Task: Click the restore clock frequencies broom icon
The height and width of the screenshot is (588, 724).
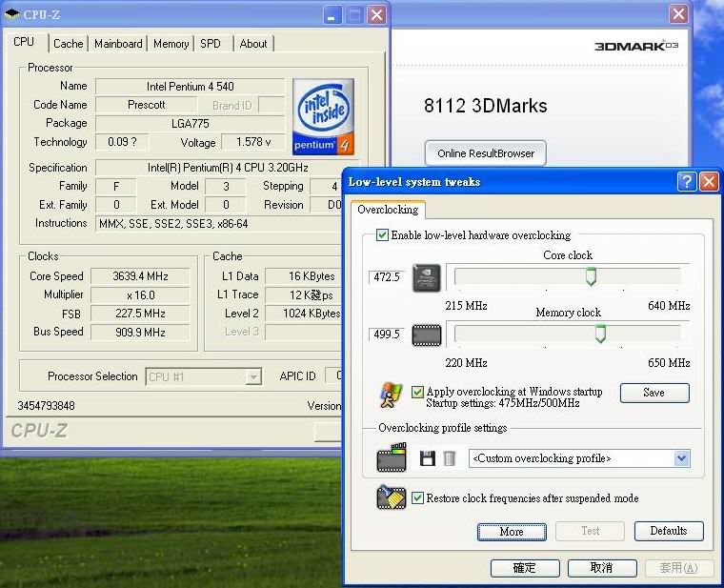Action: pyautogui.click(x=392, y=497)
